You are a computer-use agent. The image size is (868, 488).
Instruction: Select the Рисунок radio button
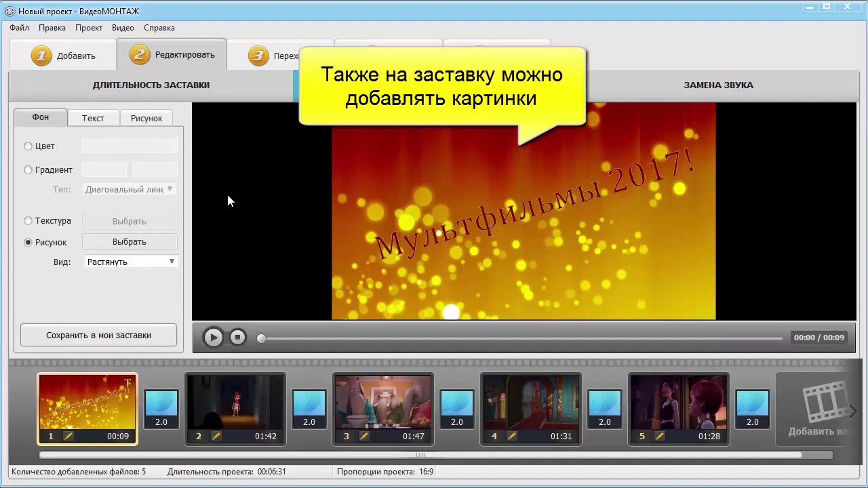click(x=28, y=242)
